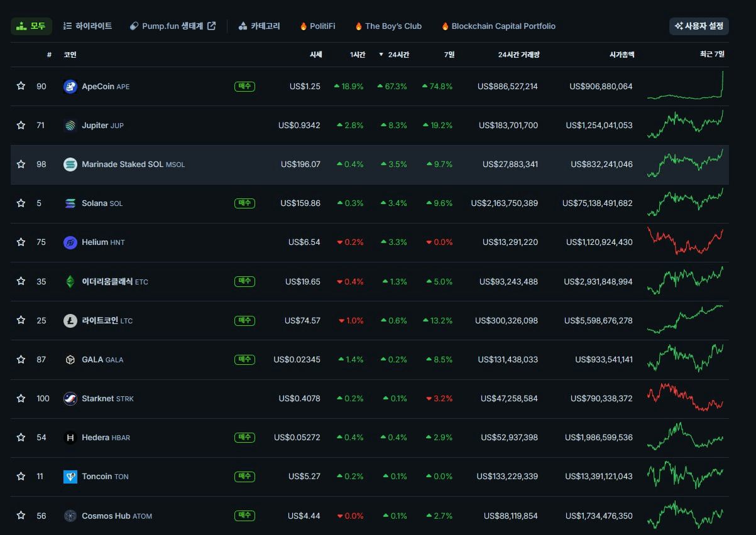Viewport: 756px width, 535px height.
Task: Click the Jupiter coin logo
Action: pyautogui.click(x=70, y=126)
